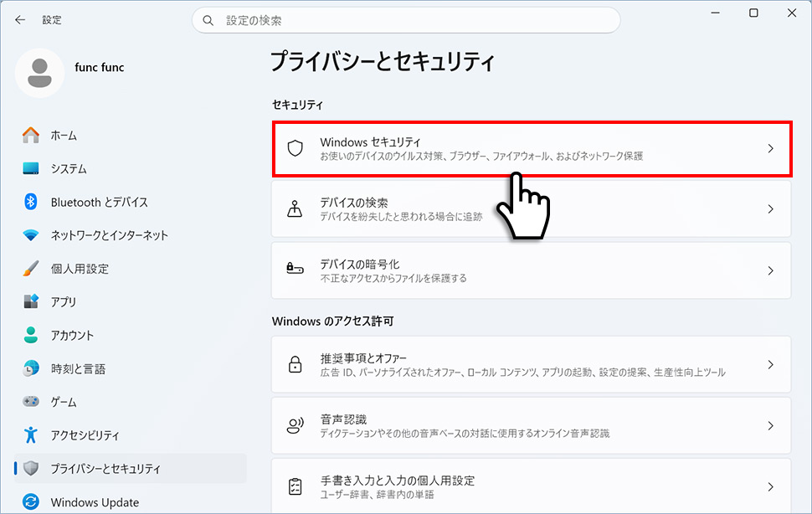Open Windows セキュリティ settings
The height and width of the screenshot is (514, 812).
(532, 148)
